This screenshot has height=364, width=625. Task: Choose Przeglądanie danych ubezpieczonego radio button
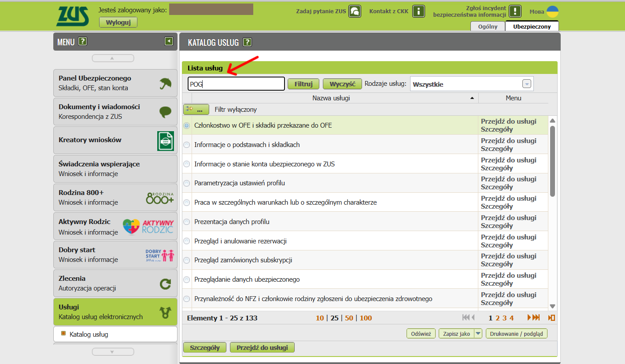tap(187, 279)
